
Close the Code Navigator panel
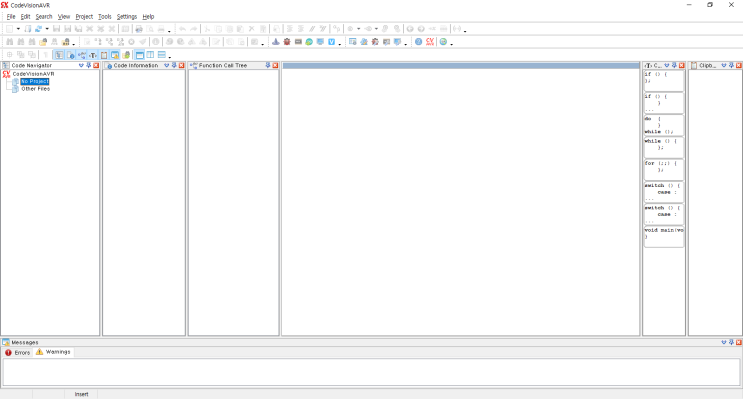tap(96, 65)
